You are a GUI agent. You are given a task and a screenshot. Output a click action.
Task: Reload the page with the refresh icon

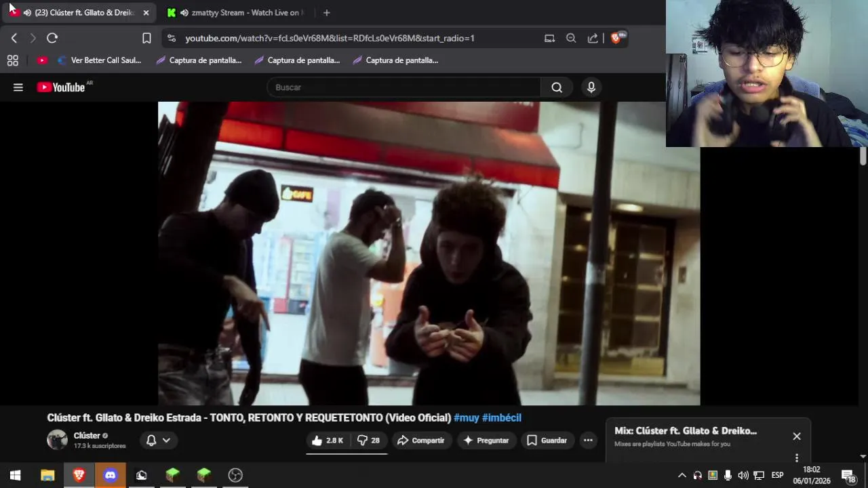52,39
